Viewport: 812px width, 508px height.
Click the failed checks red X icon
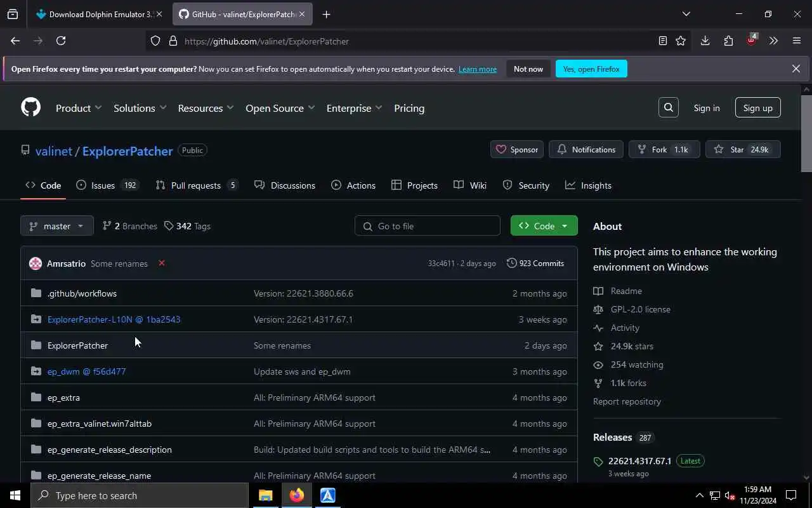(162, 263)
